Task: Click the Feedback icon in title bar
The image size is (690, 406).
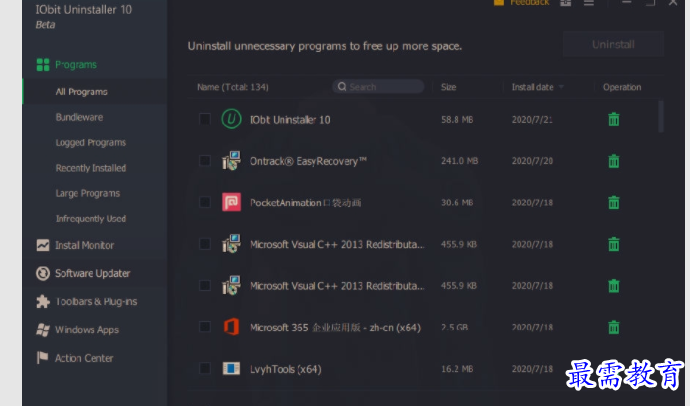Action: point(499,3)
